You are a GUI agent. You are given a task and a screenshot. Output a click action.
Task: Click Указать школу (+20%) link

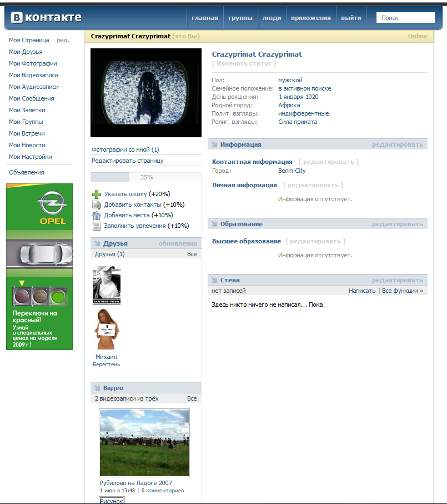point(137,194)
